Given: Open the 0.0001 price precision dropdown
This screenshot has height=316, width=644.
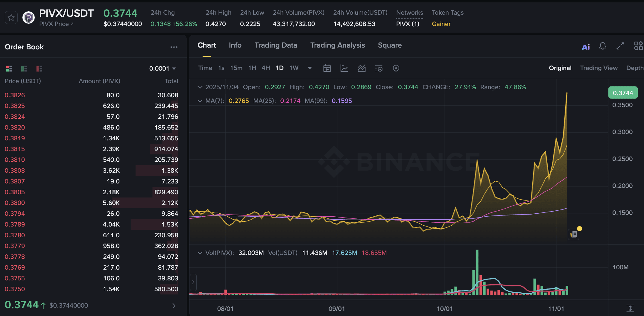Looking at the screenshot, I should [x=162, y=69].
